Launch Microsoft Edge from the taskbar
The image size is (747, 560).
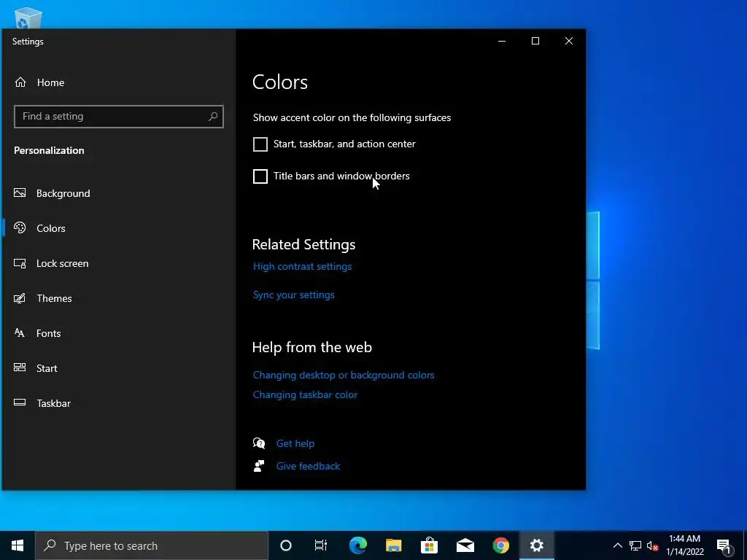357,545
